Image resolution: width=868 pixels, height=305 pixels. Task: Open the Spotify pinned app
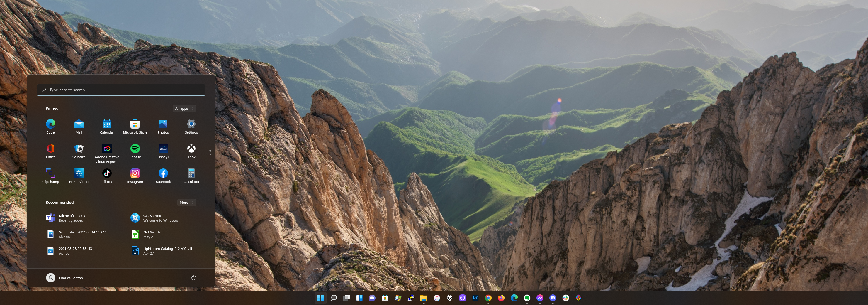coord(135,149)
